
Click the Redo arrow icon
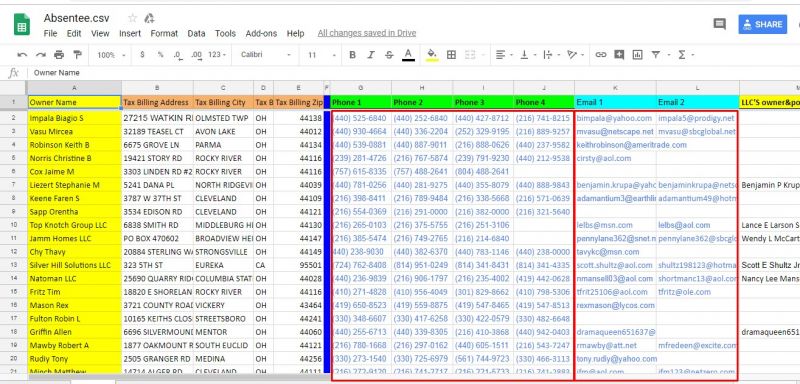click(40, 55)
